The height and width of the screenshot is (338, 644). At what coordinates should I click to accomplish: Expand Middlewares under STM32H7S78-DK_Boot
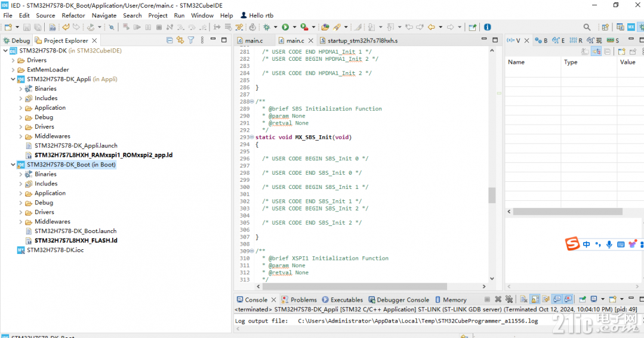pyautogui.click(x=20, y=222)
